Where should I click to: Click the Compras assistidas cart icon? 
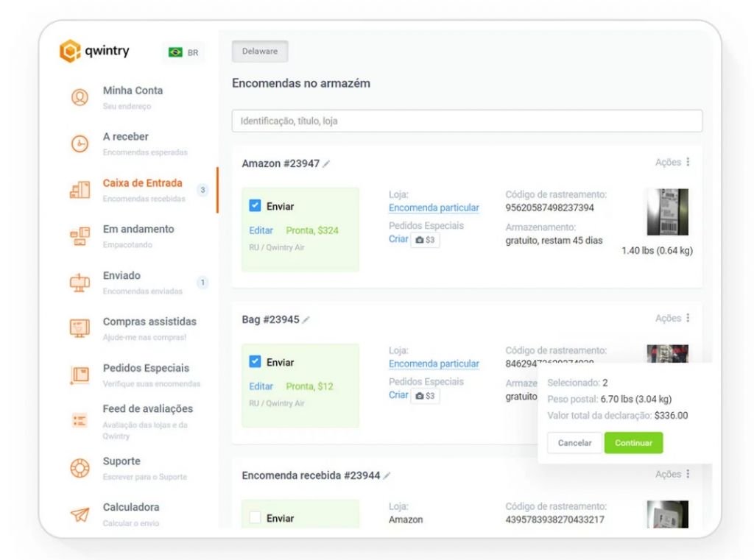tap(80, 328)
